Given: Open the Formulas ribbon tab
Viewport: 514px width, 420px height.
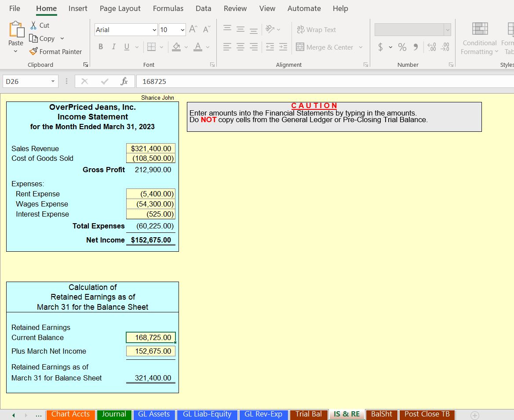Looking at the screenshot, I should (168, 8).
